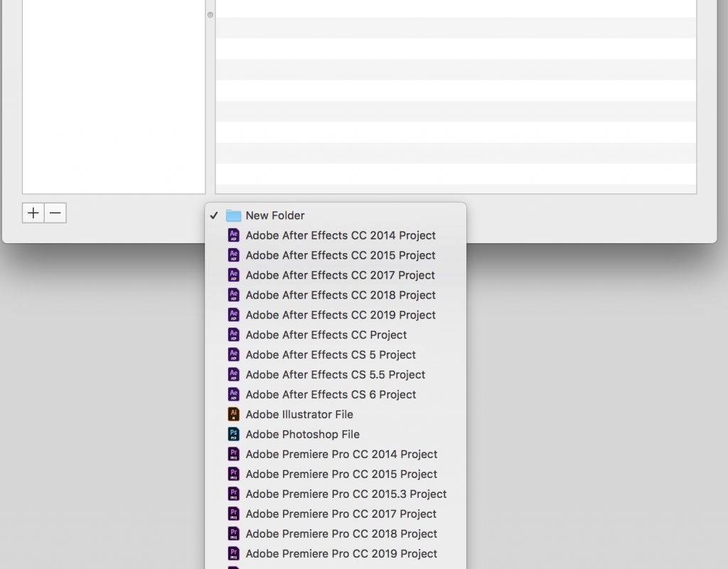Click the plus button to add item

click(33, 213)
